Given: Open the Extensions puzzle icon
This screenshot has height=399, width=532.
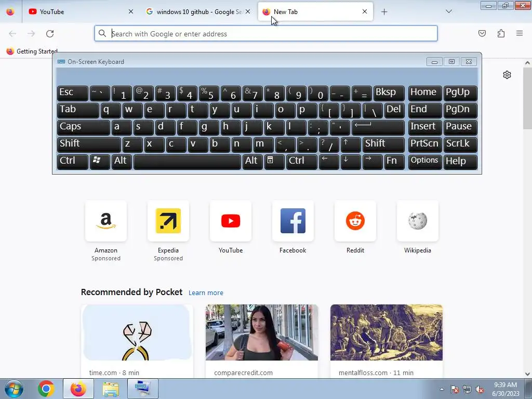Looking at the screenshot, I should (x=501, y=33).
